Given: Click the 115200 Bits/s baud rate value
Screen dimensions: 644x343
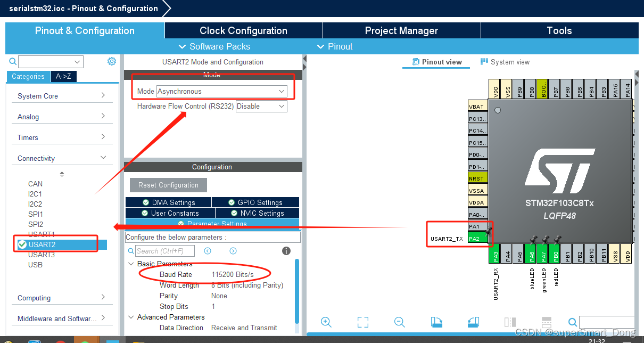Looking at the screenshot, I should click(x=233, y=274).
